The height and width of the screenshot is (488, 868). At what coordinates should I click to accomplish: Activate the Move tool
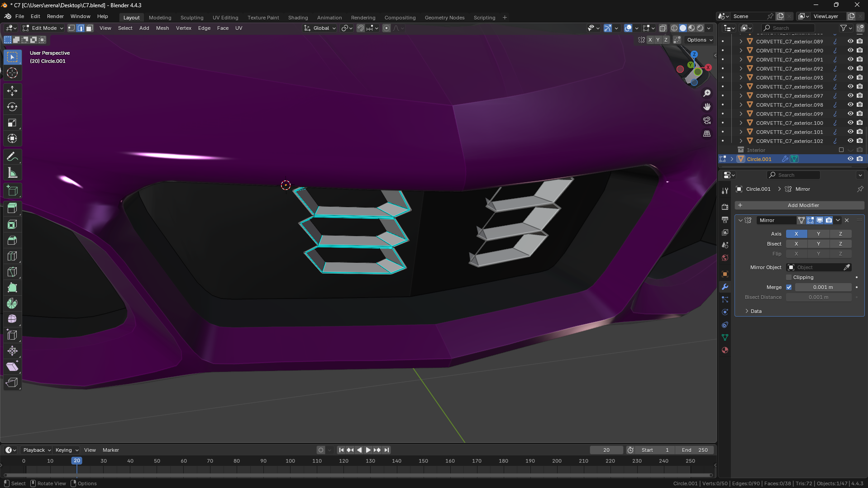pos(12,91)
